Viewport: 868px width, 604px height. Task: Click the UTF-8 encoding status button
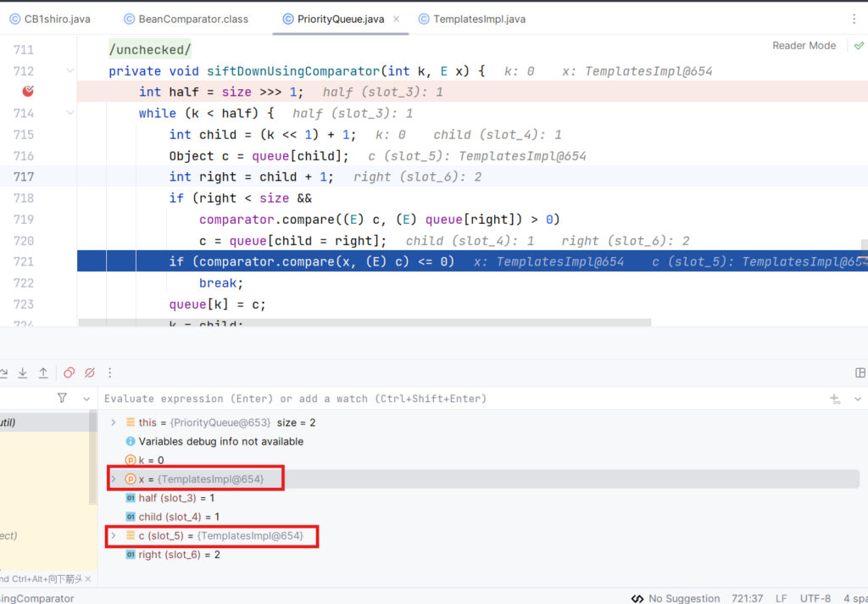click(814, 598)
